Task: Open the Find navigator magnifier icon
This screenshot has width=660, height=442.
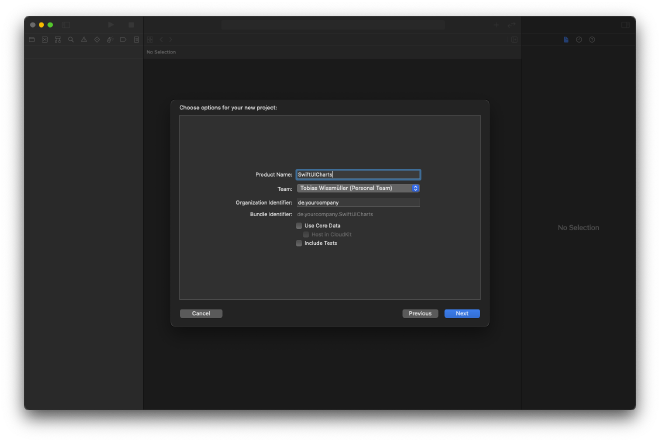Action: point(71,40)
